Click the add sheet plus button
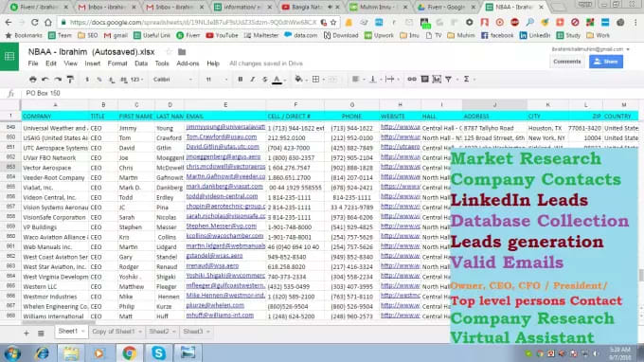 point(27,334)
